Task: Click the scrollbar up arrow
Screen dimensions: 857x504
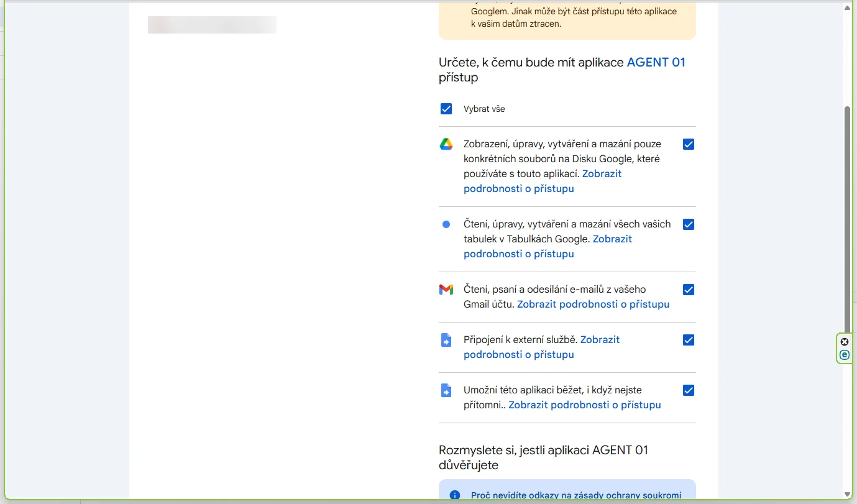Action: point(847,7)
